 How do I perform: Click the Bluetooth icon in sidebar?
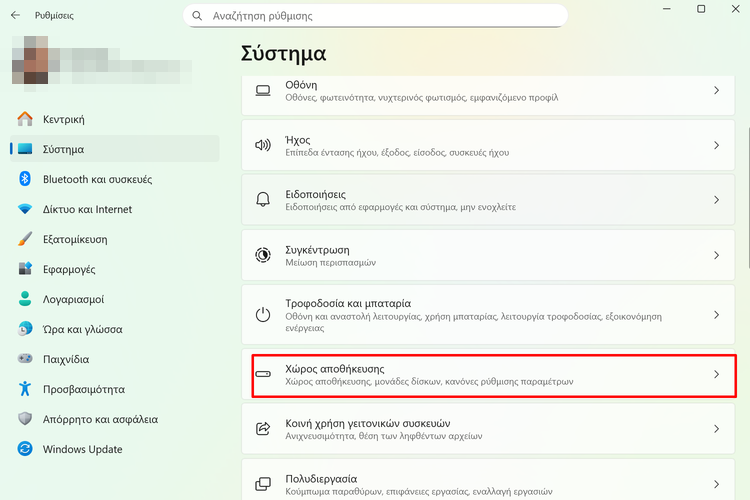[x=25, y=179]
